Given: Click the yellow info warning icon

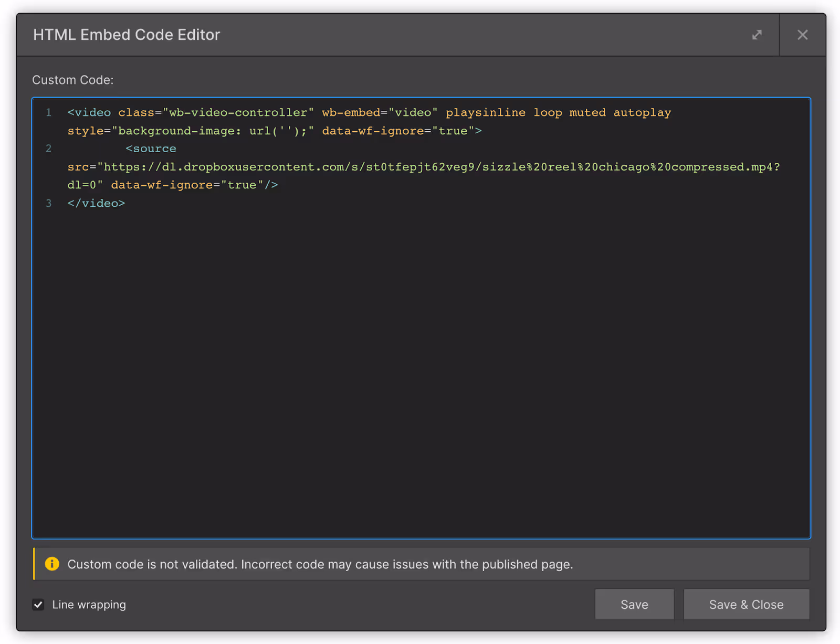Looking at the screenshot, I should [x=52, y=564].
